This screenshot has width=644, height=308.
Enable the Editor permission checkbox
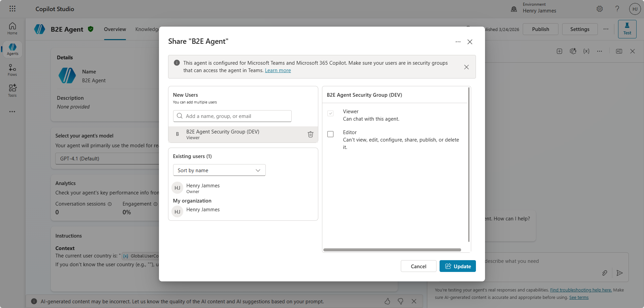[330, 134]
